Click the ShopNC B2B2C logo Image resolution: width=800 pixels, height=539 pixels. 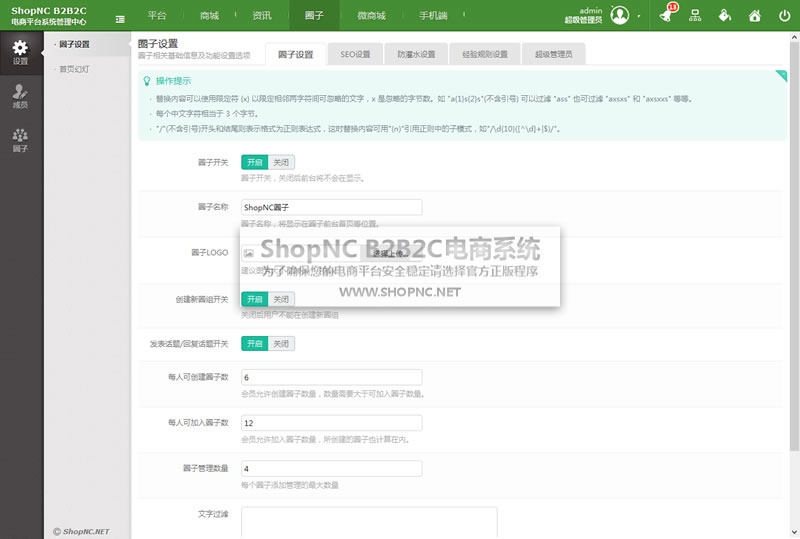(49, 16)
